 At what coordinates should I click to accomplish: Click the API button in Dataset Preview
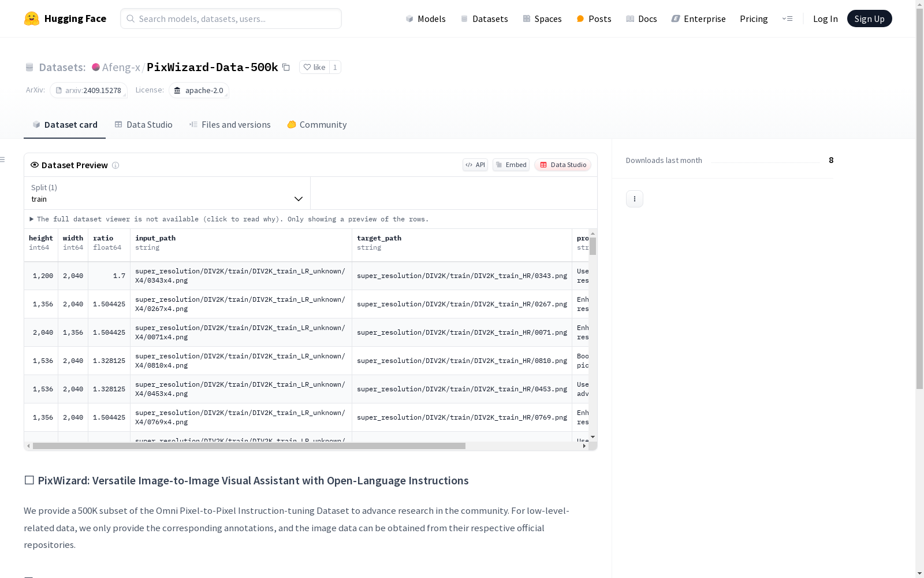point(475,165)
